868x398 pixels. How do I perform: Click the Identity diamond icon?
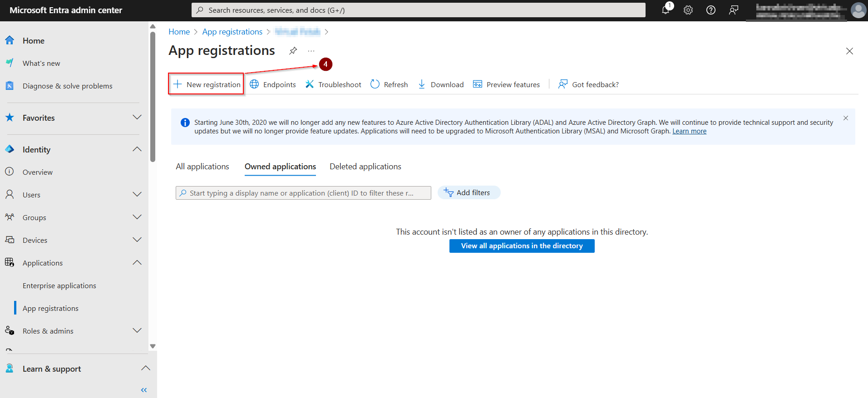point(9,149)
